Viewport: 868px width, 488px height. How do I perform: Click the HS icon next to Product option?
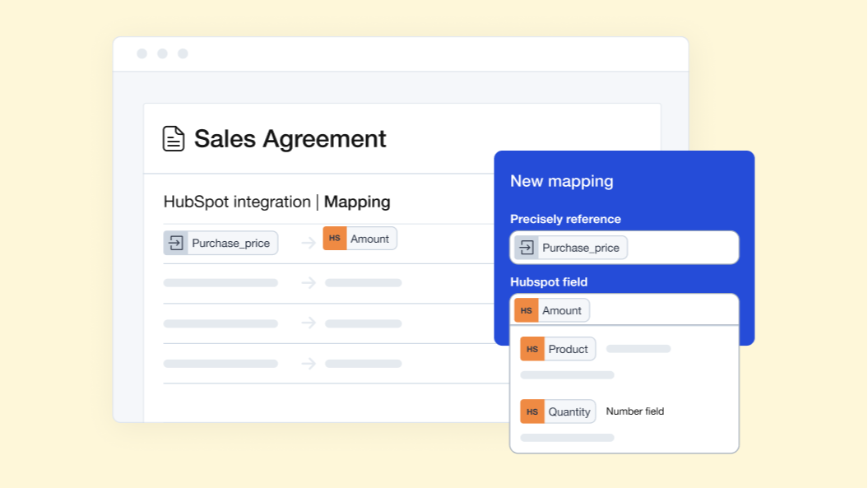[x=532, y=349]
